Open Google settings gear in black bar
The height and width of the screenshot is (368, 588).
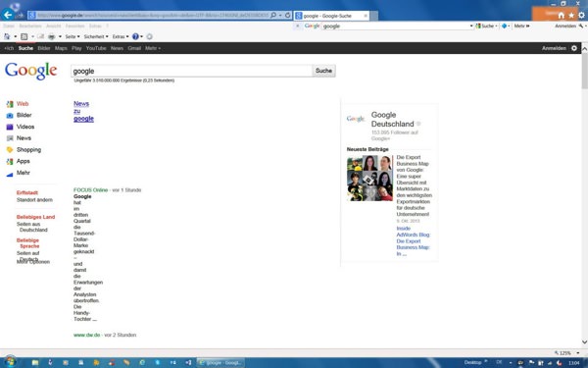tap(573, 48)
